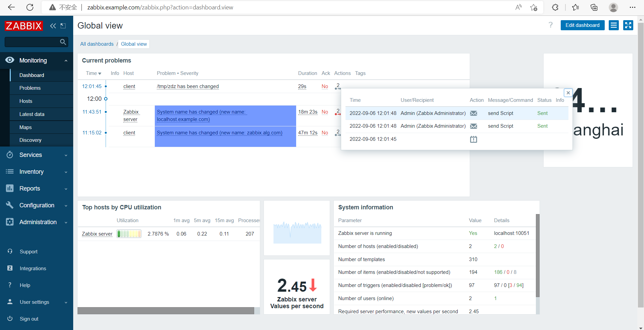Click the Administration gear icon
This screenshot has height=330, width=644.
[10, 222]
